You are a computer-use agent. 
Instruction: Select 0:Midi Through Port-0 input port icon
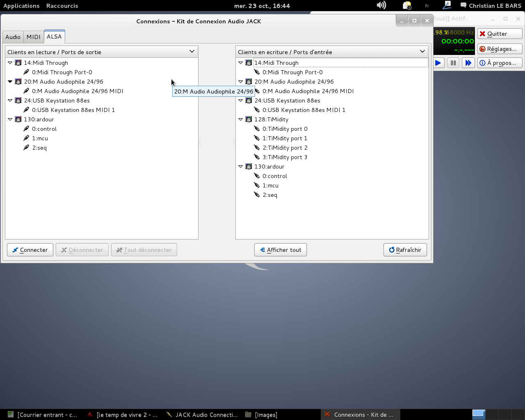coord(257,72)
